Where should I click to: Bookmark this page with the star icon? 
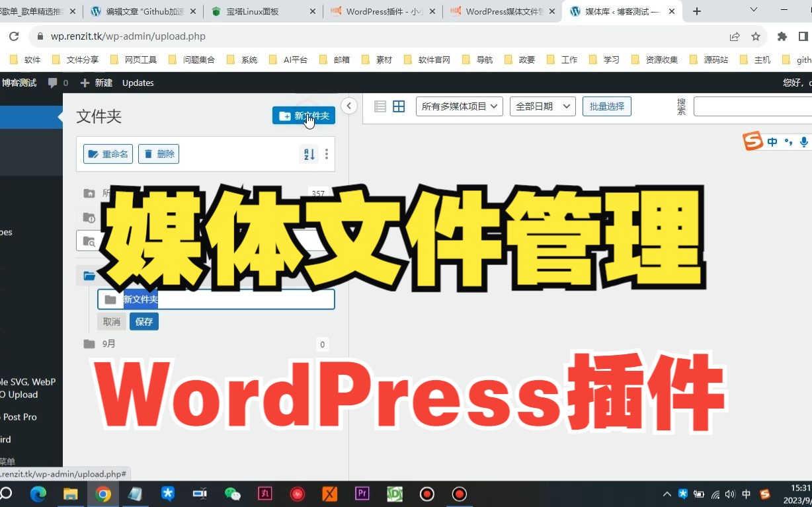[756, 36]
